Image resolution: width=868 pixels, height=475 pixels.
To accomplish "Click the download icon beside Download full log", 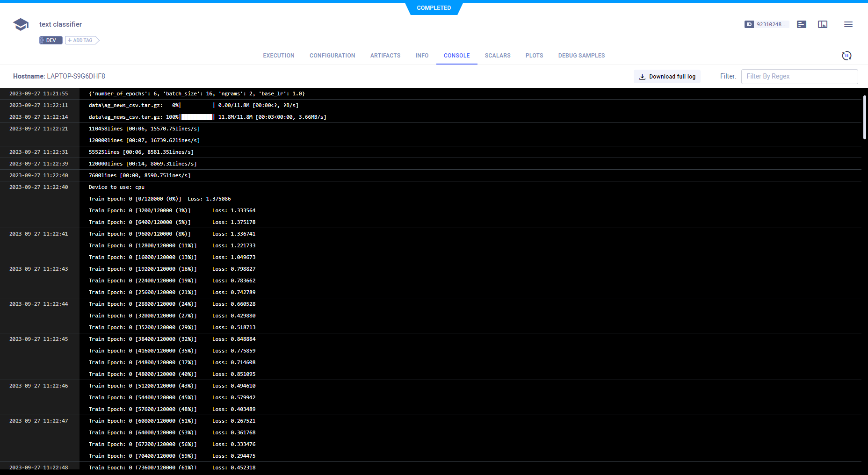I will pos(642,77).
